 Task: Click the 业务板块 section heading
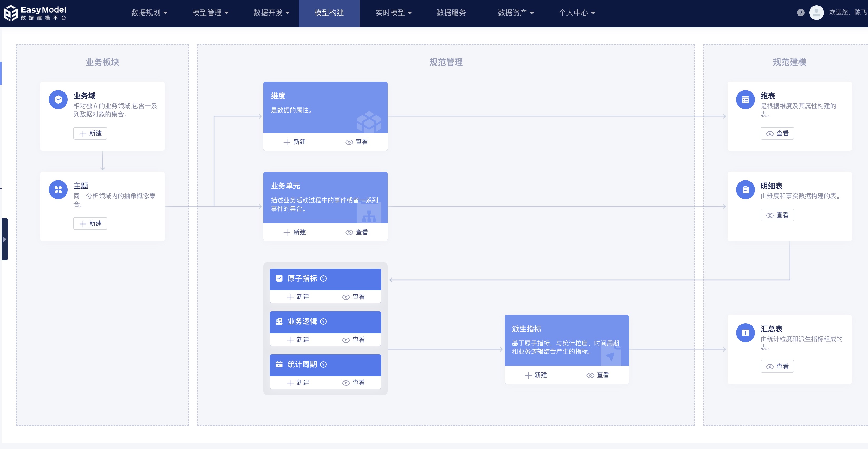[x=102, y=62]
